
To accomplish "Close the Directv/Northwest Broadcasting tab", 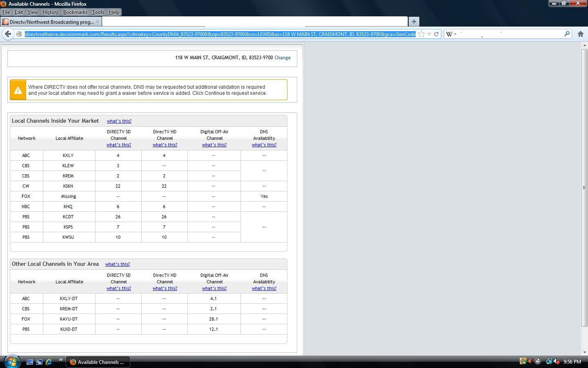I will point(97,22).
